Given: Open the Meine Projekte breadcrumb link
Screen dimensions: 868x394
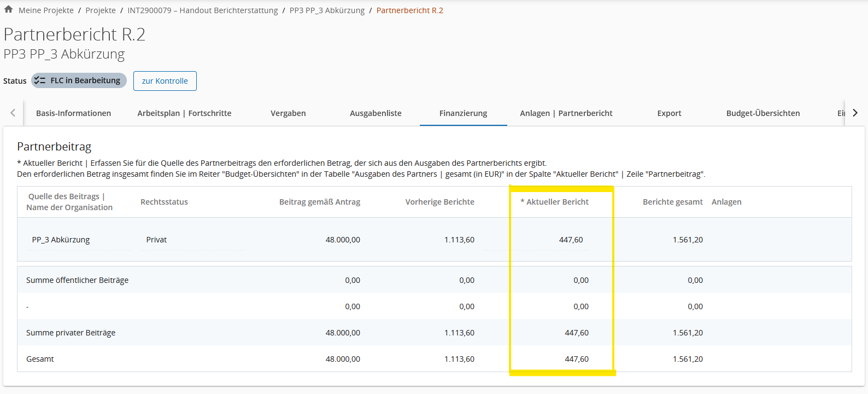Looking at the screenshot, I should (46, 10).
